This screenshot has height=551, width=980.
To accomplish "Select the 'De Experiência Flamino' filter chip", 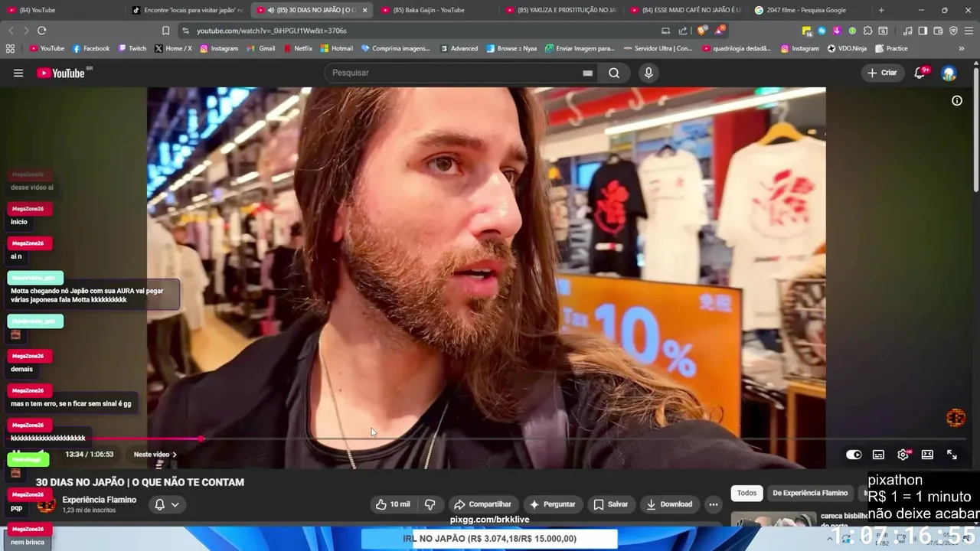I will [810, 493].
